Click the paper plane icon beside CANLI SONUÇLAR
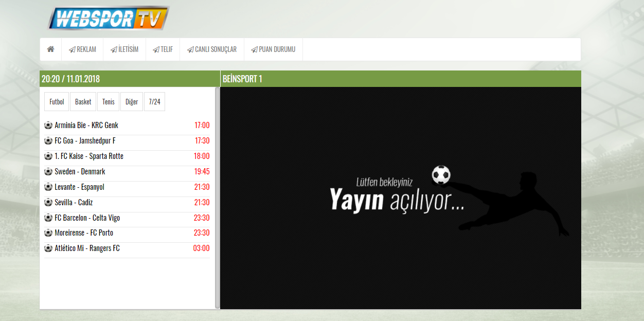This screenshot has height=321, width=644. (x=190, y=50)
